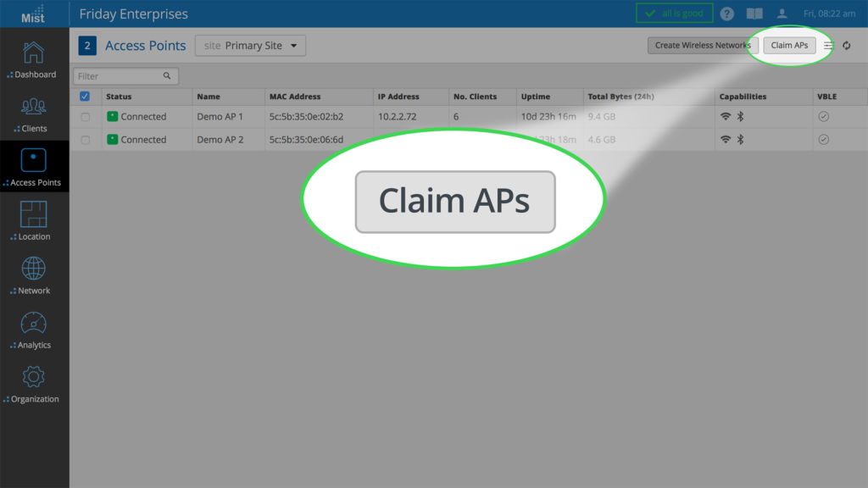The width and height of the screenshot is (868, 488).
Task: Open the documentation book icon
Action: [x=754, y=14]
